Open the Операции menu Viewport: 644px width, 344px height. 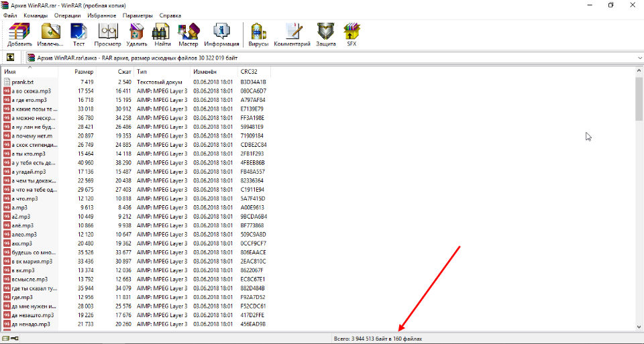[67, 15]
